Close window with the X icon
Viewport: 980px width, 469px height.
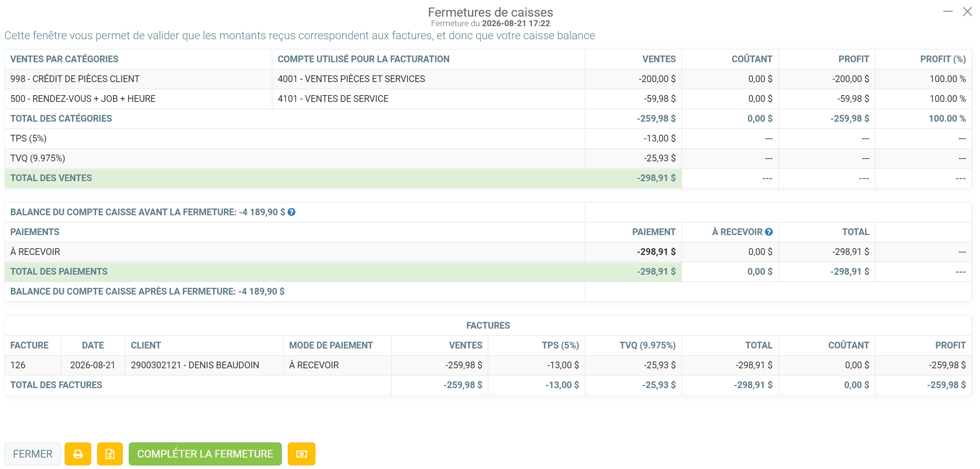coord(968,11)
